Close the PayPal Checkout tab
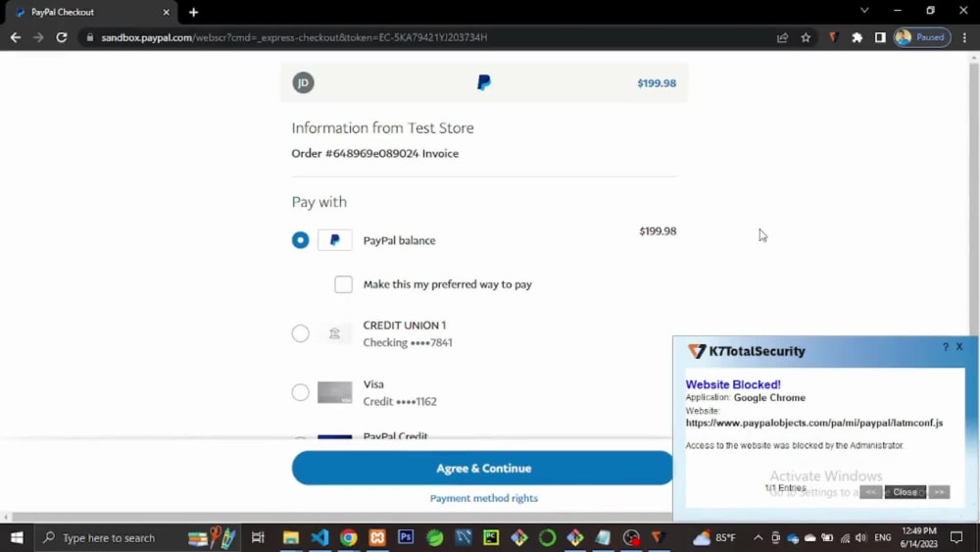Viewport: 980px width, 552px height. click(x=166, y=12)
